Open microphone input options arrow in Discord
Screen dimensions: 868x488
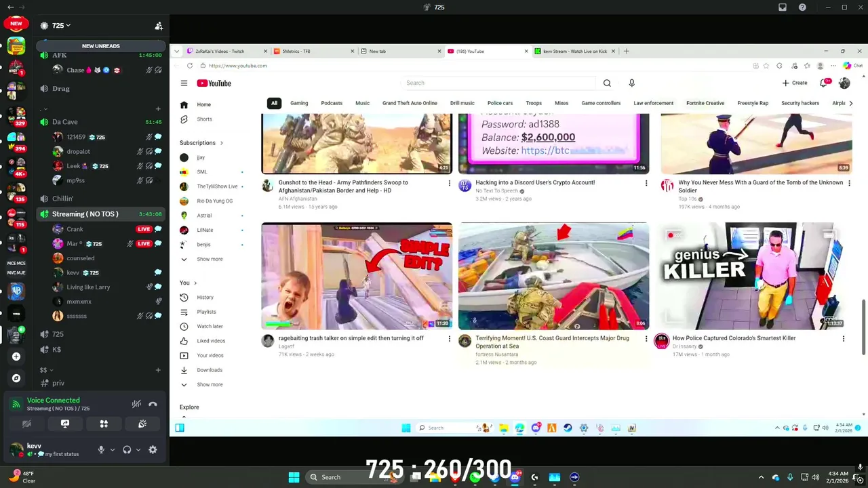click(113, 449)
